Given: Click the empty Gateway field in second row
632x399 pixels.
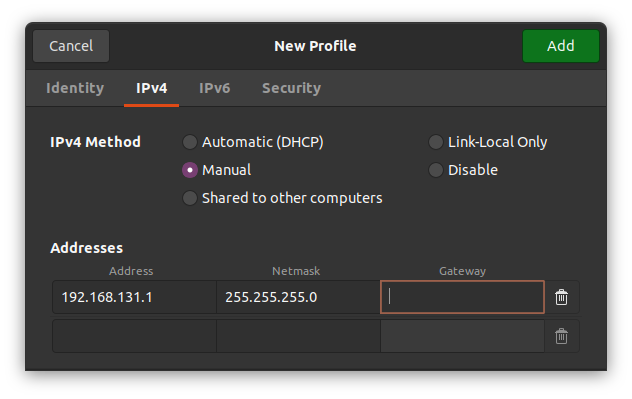Looking at the screenshot, I should (462, 336).
